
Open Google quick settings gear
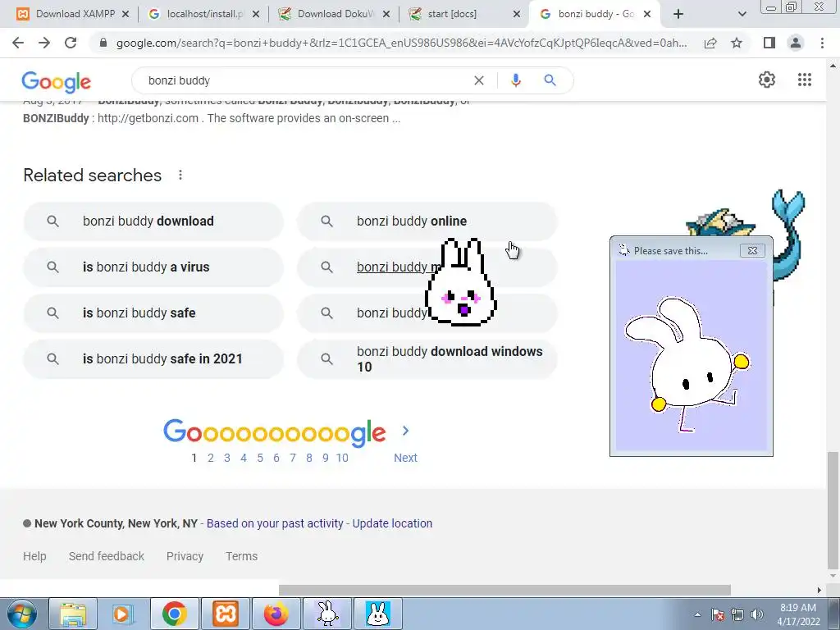click(767, 80)
